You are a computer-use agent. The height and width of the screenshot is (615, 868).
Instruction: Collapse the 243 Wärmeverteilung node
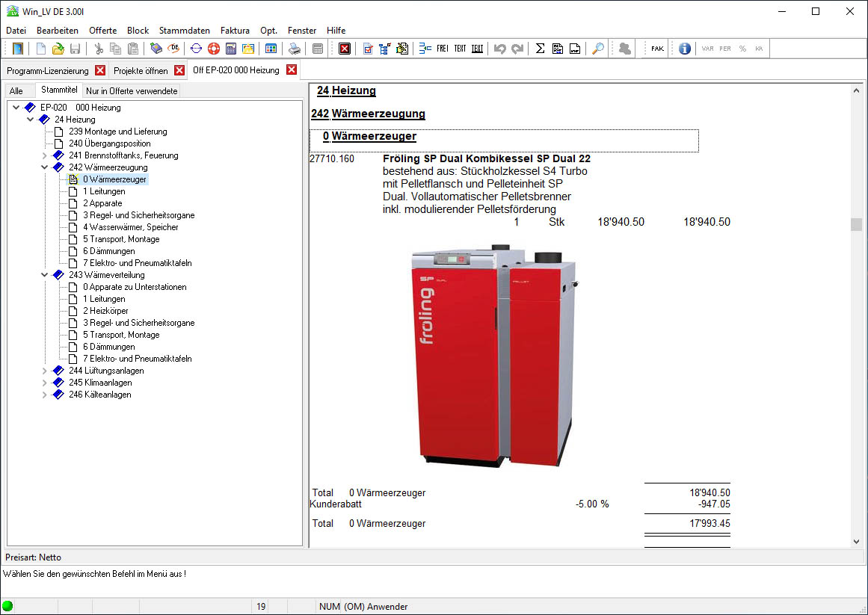tap(45, 275)
